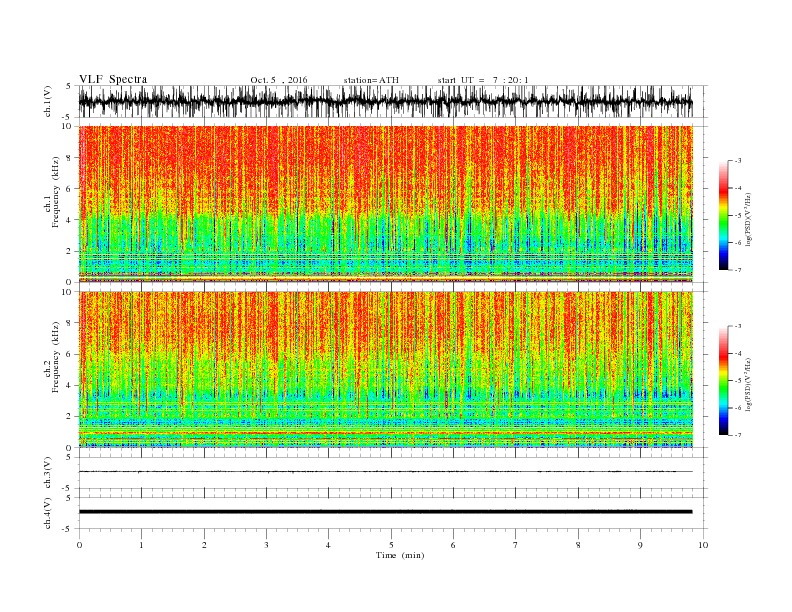Click the ch.4 thick waveform trace
Viewport: 792px width, 612px height.
tap(385, 512)
